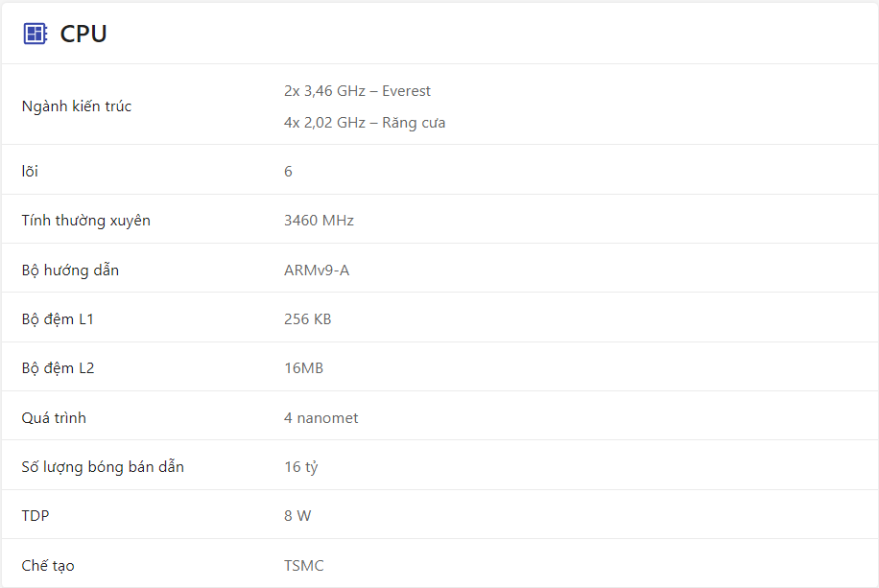Click the 256 KB cache value

307,319
